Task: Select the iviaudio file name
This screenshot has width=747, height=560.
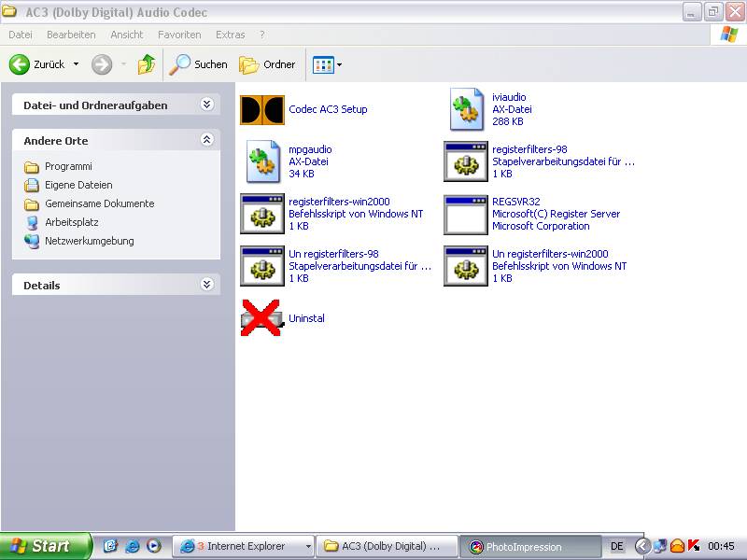Action: click(x=509, y=97)
